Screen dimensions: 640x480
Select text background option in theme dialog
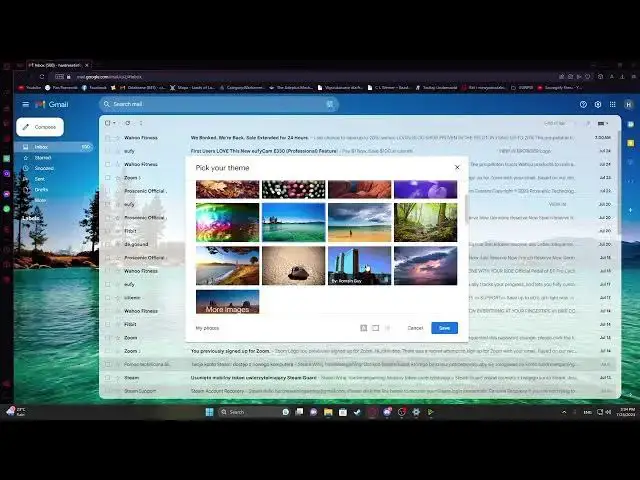363,328
